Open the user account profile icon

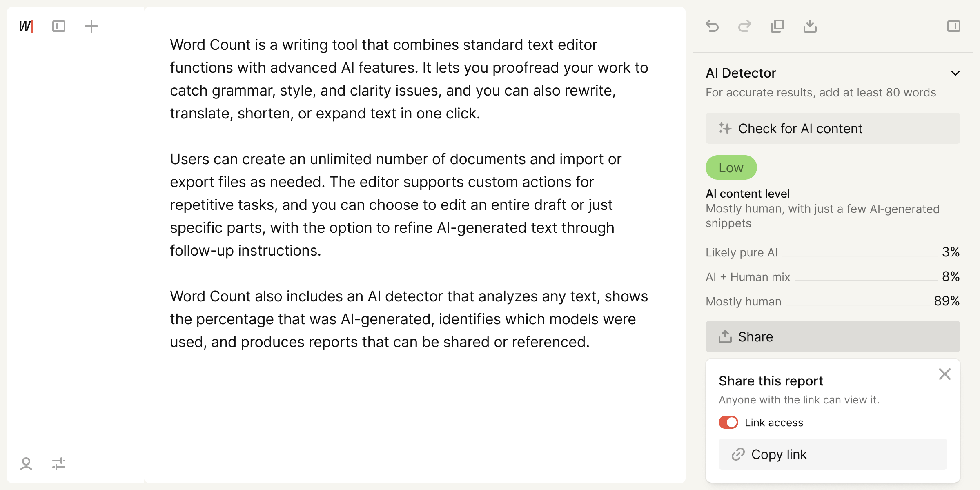pyautogui.click(x=26, y=464)
